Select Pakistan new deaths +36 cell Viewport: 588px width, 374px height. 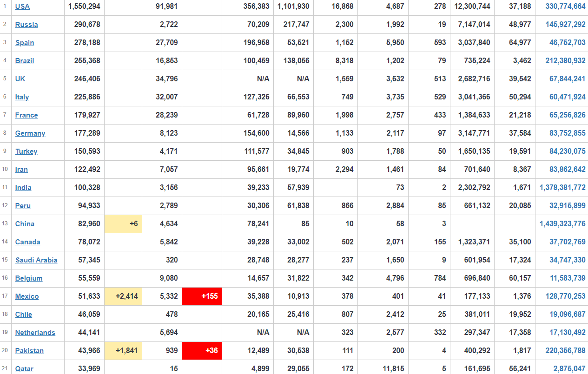click(x=202, y=351)
